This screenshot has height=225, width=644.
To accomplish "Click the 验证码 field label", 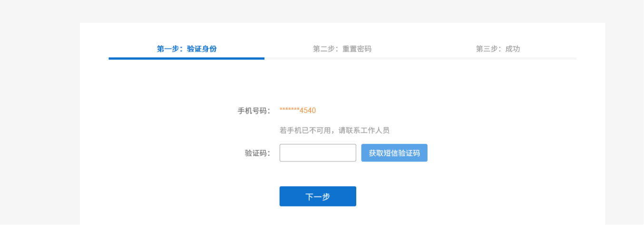I will [258, 153].
